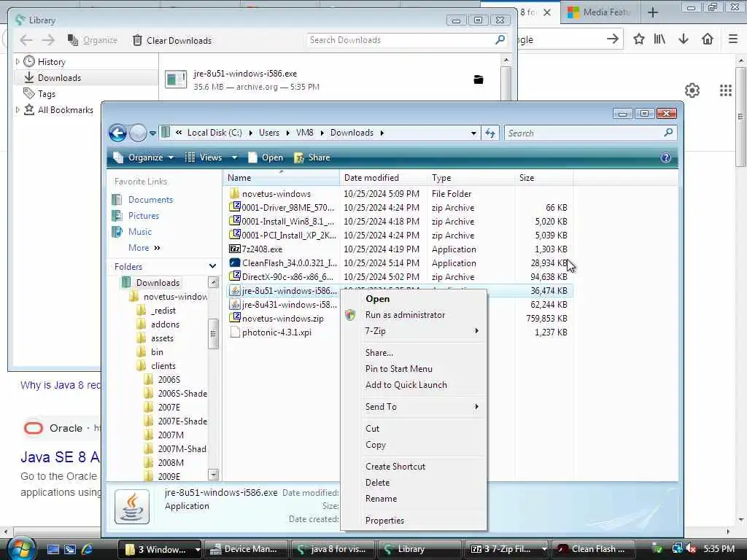Sort files by the Size column header
747x560 pixels.
point(543,178)
